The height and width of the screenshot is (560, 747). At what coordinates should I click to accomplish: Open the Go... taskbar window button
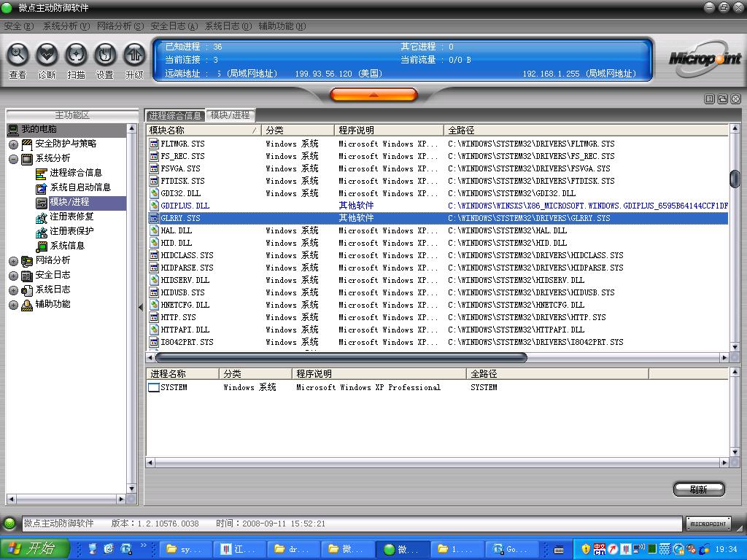(511, 550)
